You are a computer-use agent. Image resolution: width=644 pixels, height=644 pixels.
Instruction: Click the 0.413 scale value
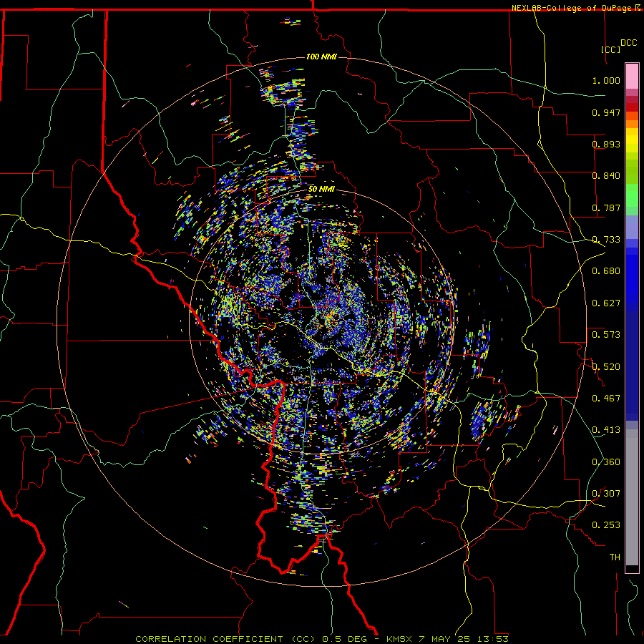[606, 430]
